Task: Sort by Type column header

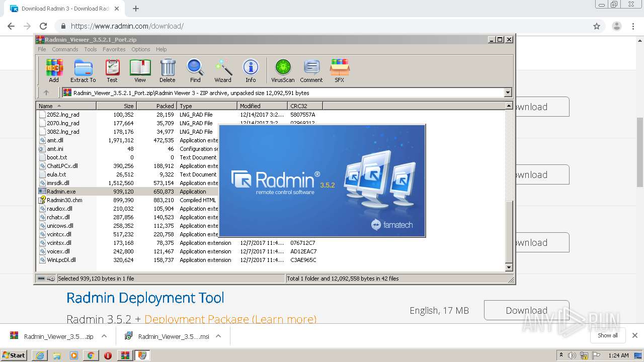Action: (207, 106)
